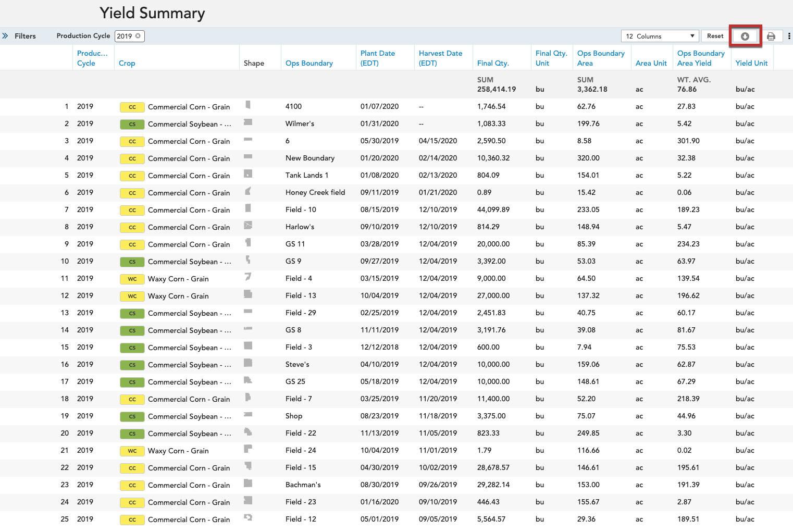This screenshot has height=532, width=793.
Task: Sort by Ops Boundary column header
Action: tap(309, 63)
